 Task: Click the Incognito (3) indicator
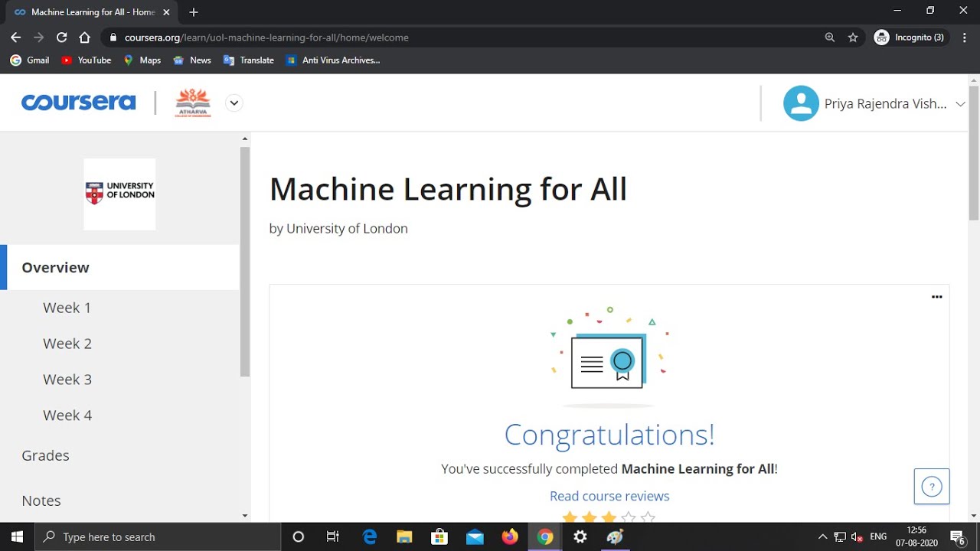click(x=910, y=37)
